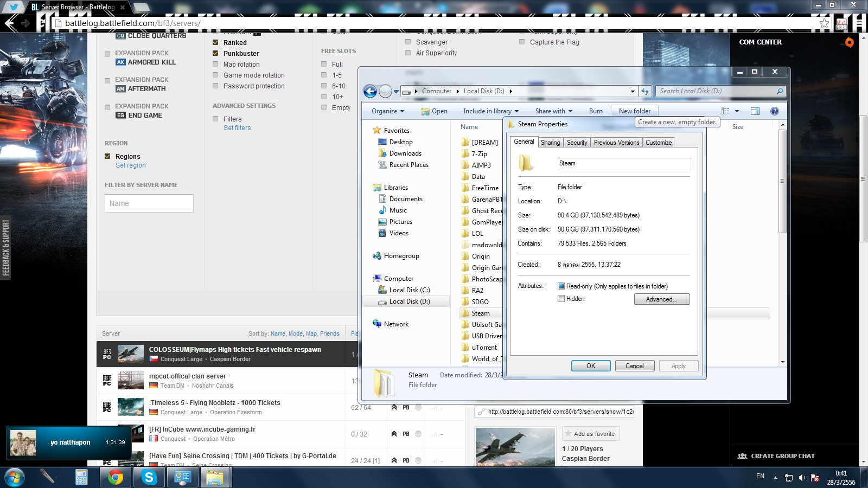Screen dimensions: 868x488
Task: Click the server Name filter field
Action: point(149,203)
